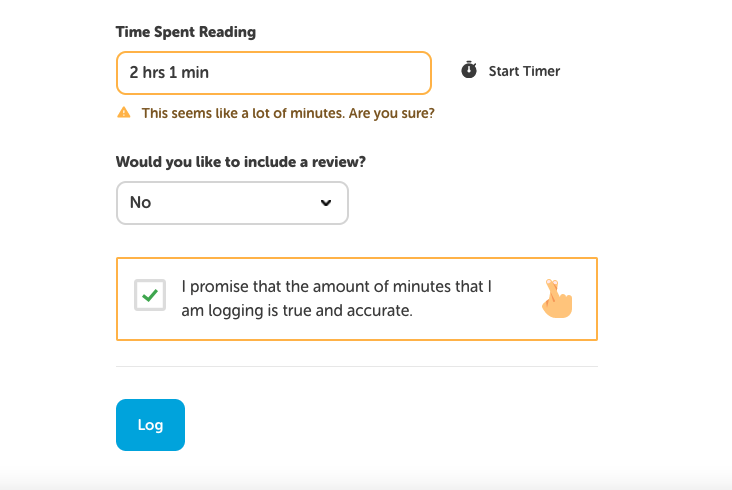
Task: Click the "Would you like to include a review?" label
Action: pyautogui.click(x=240, y=161)
